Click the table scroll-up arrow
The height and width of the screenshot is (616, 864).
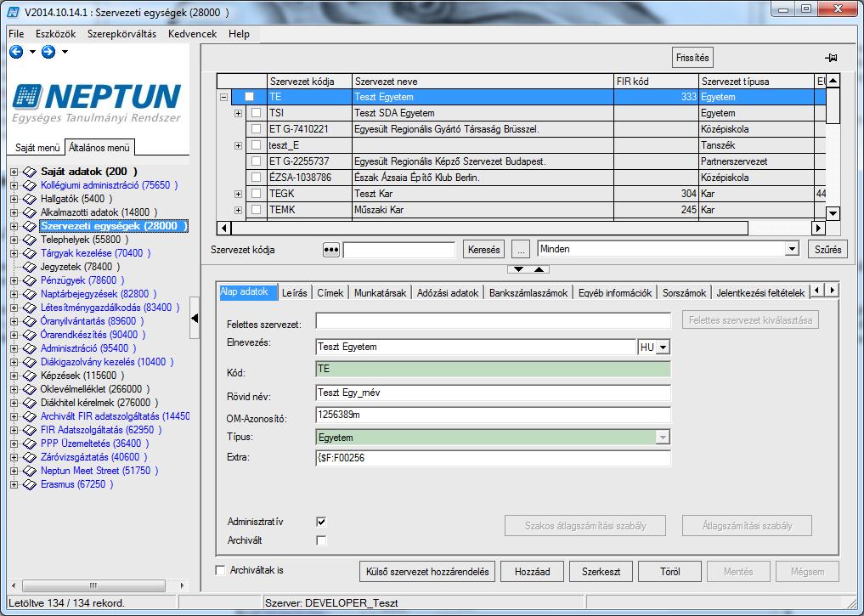point(833,81)
